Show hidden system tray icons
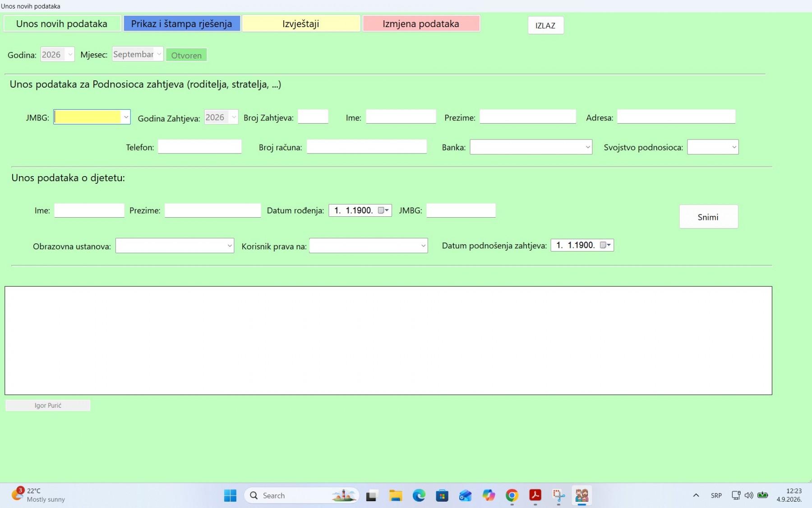This screenshot has height=508, width=812. (696, 495)
